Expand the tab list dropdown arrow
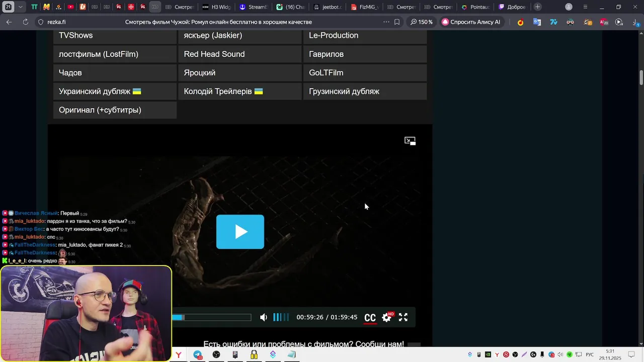The height and width of the screenshot is (362, 644). coord(20,7)
